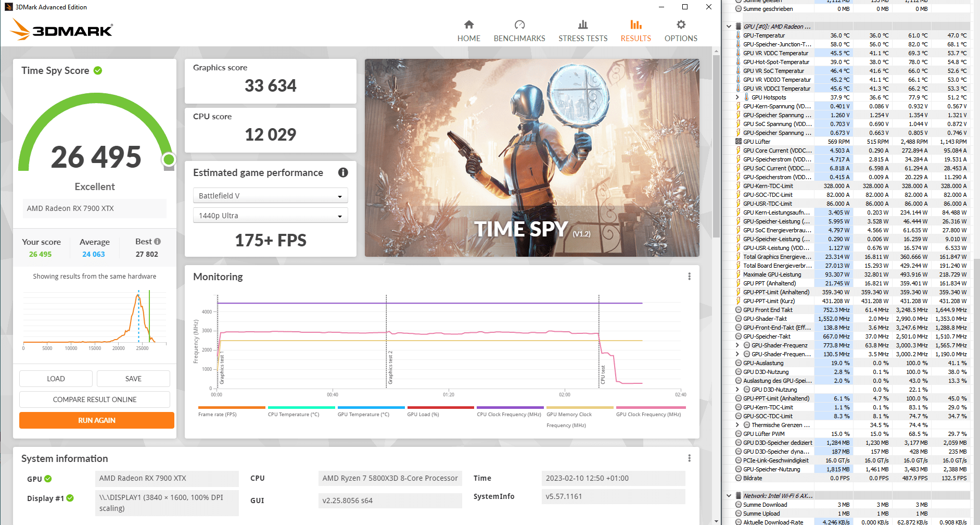980x525 pixels.
Task: Open the game selection dropdown showing Battlefield V
Action: click(270, 196)
